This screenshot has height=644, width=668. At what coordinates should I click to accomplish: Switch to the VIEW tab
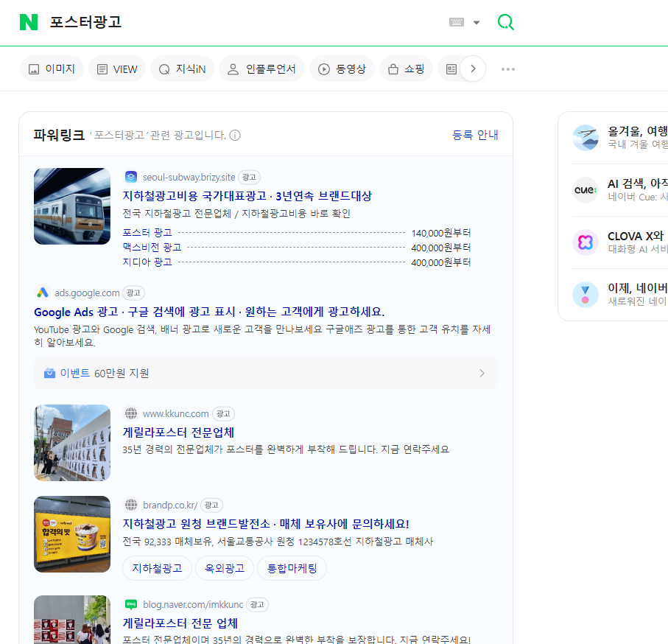pyautogui.click(x=117, y=69)
